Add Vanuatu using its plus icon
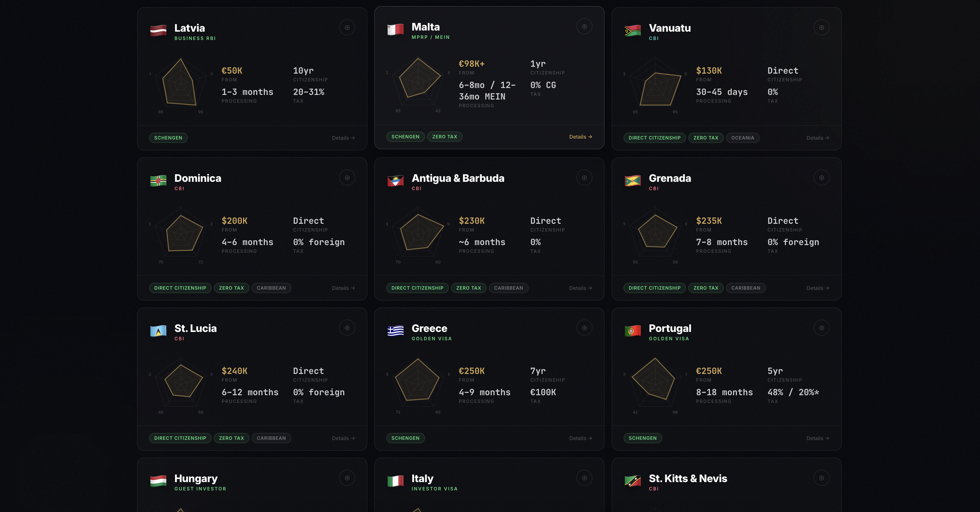Screen dimensions: 980x512 pos(822,27)
